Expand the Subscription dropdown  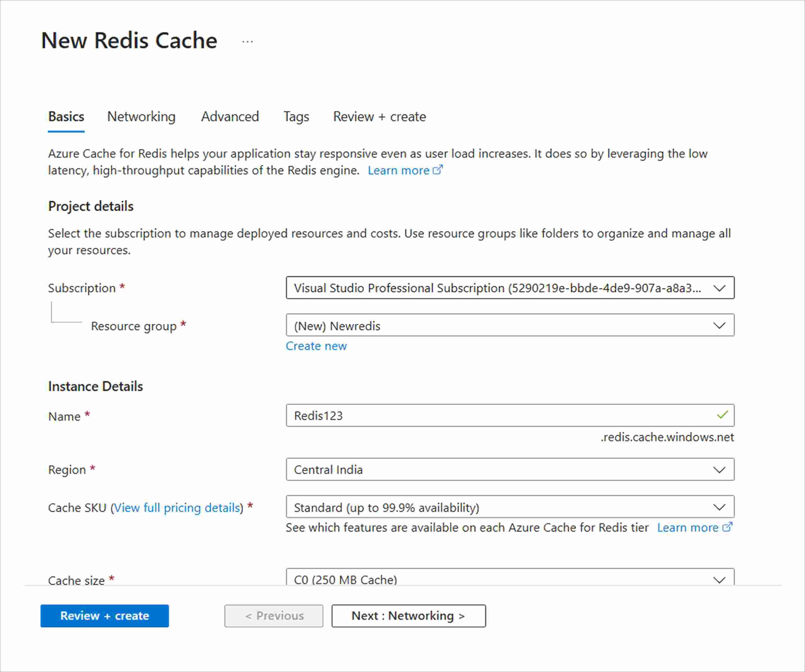[x=719, y=288]
